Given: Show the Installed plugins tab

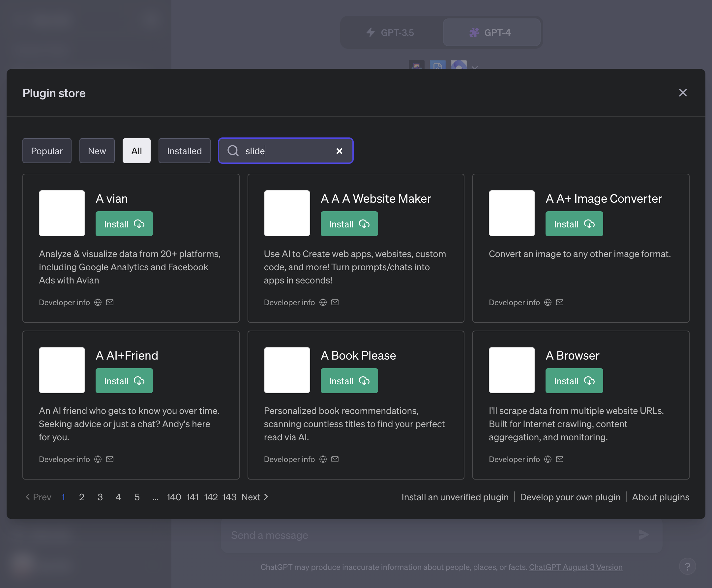Looking at the screenshot, I should tap(184, 151).
